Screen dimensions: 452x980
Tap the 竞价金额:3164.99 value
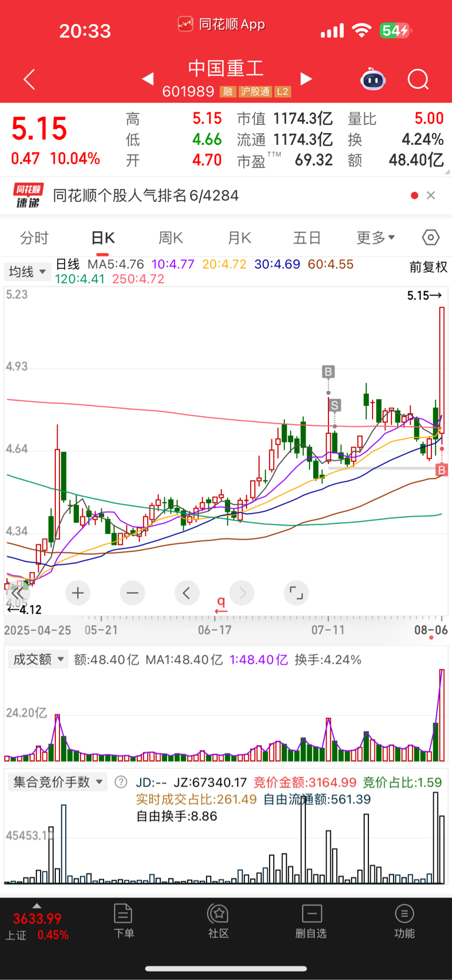[305, 782]
